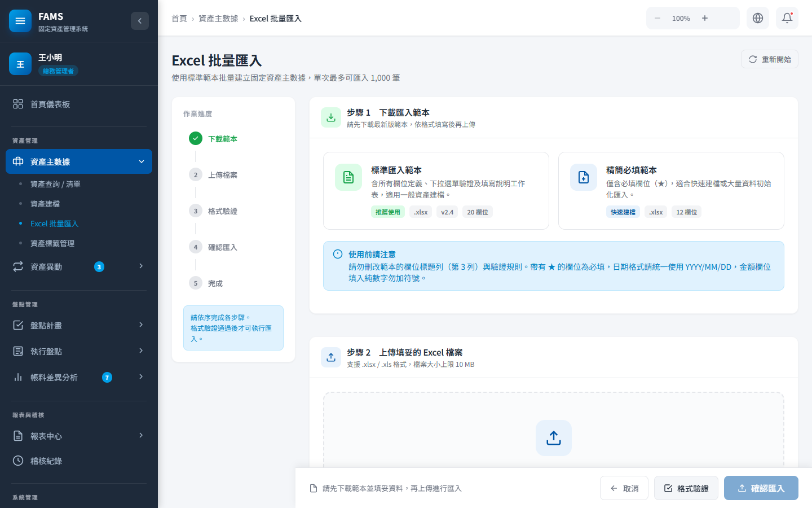Click the 執行盤點 sidebar icon

(17, 351)
